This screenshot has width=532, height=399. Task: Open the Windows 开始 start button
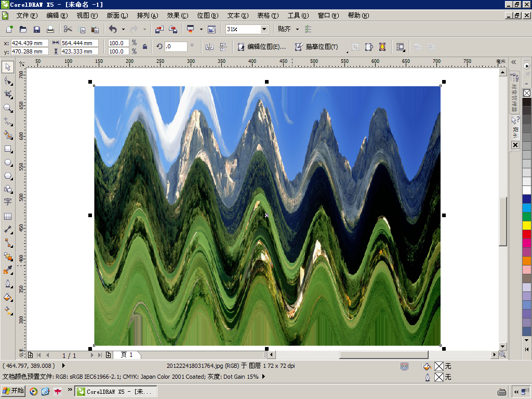pos(13,391)
